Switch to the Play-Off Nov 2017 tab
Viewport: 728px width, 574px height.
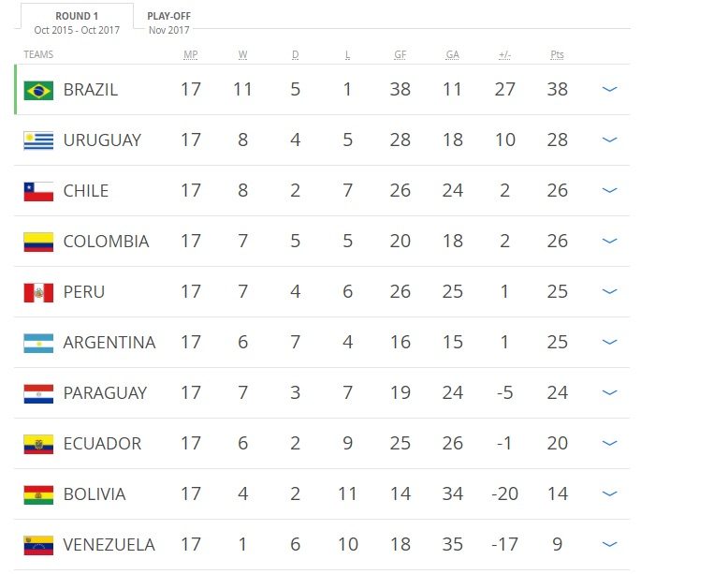tap(169, 22)
